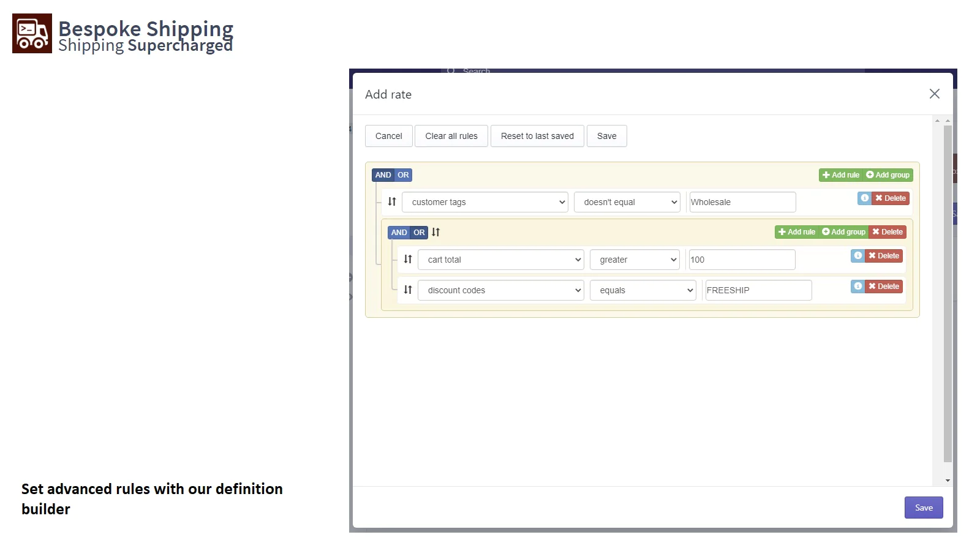Delete the customer tags rule
The height and width of the screenshot is (551, 980).
tap(891, 198)
